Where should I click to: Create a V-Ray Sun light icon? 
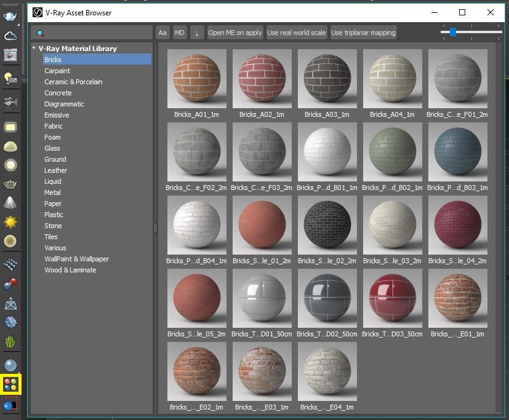tap(10, 222)
